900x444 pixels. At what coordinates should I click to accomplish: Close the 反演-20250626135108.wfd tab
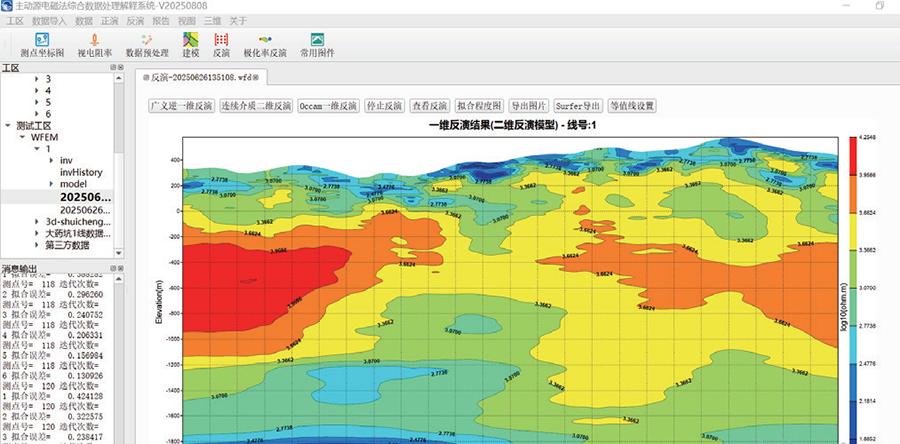255,77
